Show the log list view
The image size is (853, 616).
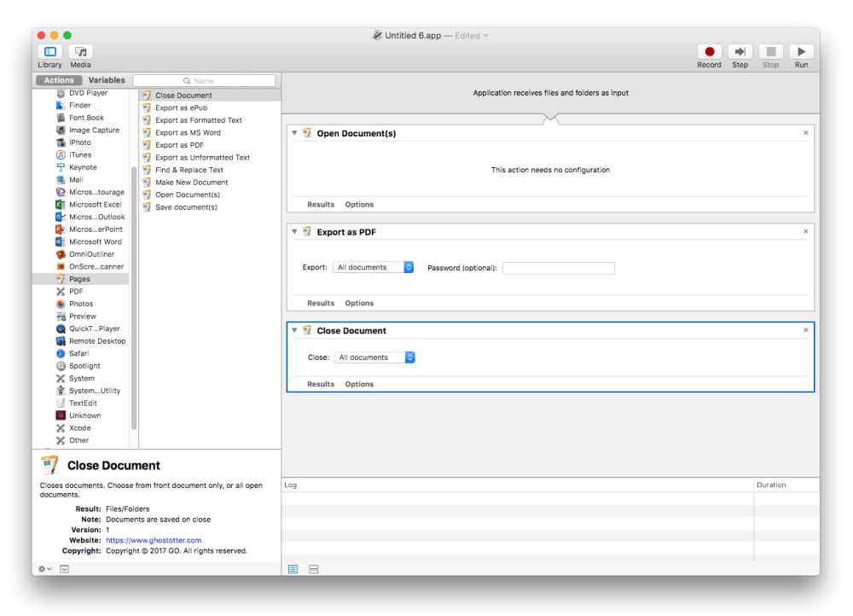(x=293, y=569)
